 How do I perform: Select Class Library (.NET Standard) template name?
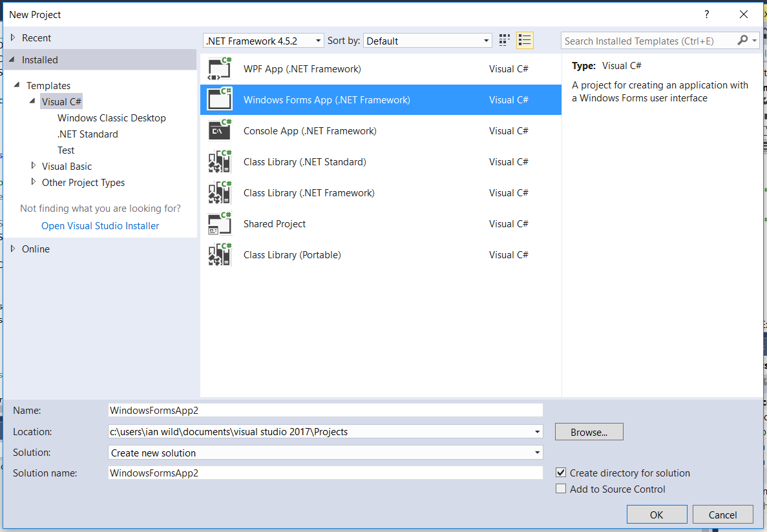pyautogui.click(x=305, y=162)
